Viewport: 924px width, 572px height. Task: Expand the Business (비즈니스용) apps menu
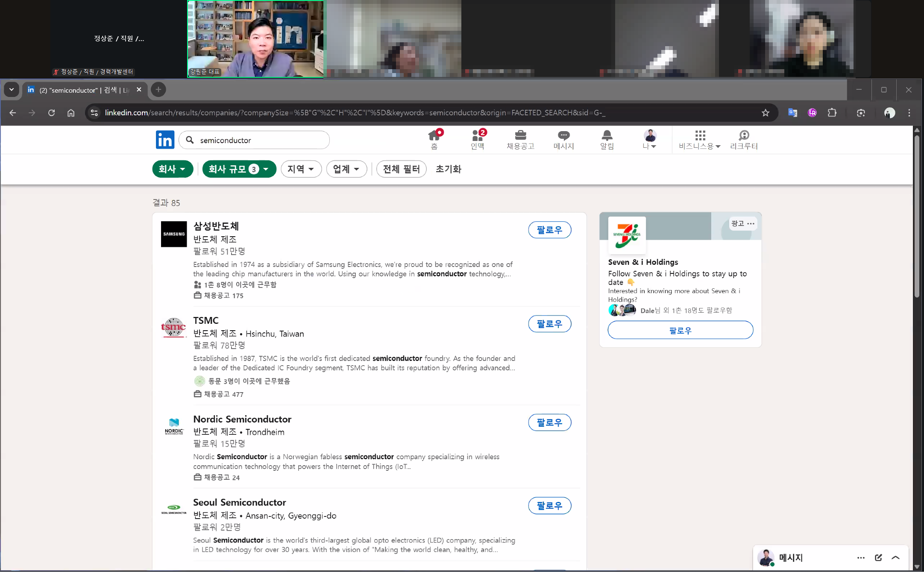(x=699, y=139)
